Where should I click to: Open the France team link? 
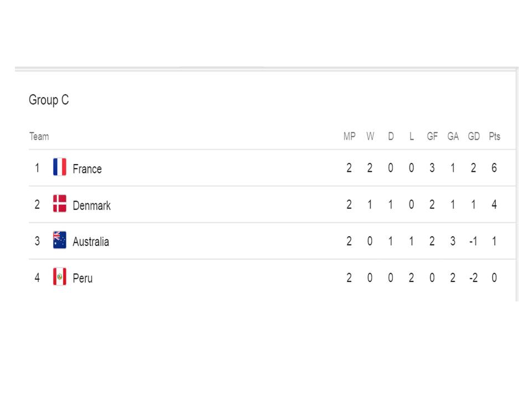[87, 168]
